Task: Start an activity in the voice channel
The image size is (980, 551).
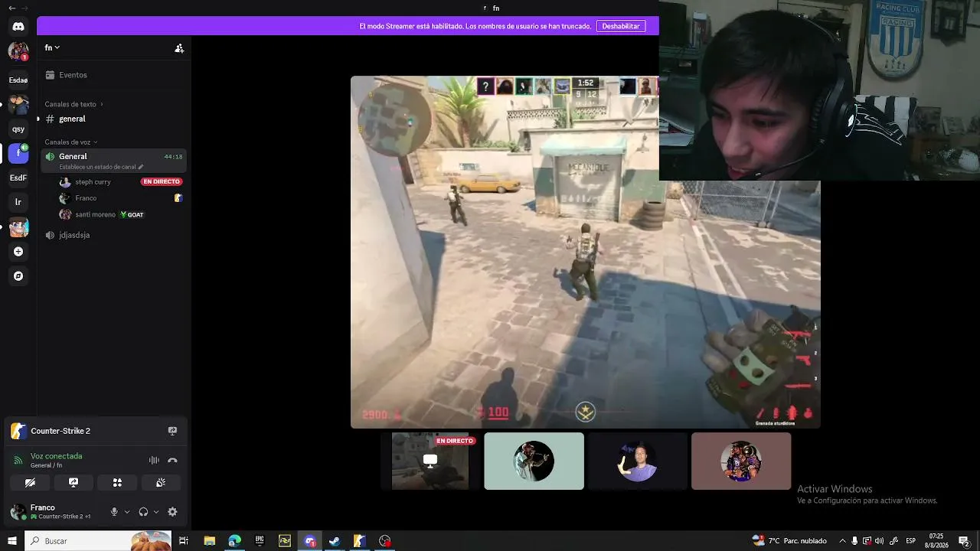Action: [117, 483]
